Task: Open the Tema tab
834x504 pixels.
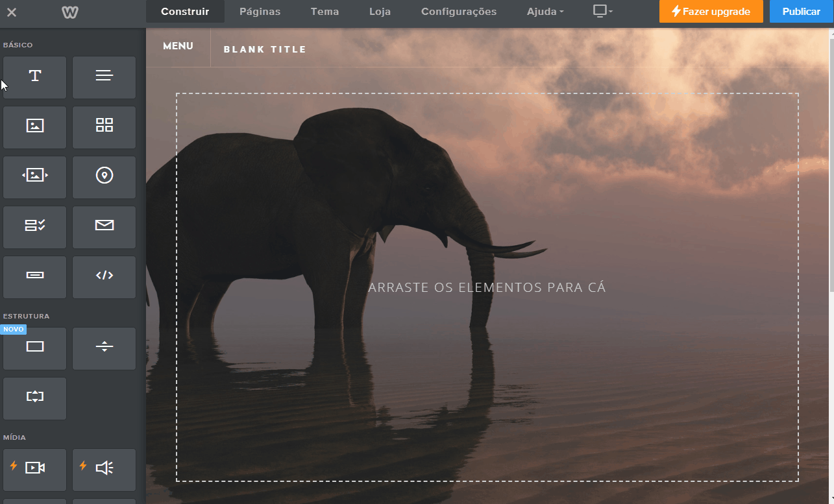Action: tap(325, 12)
